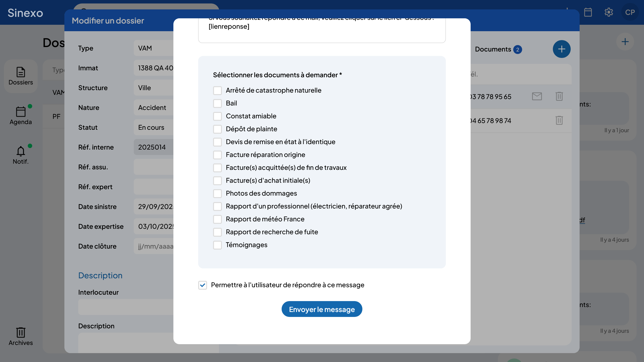Open the settings gear icon

[609, 12]
